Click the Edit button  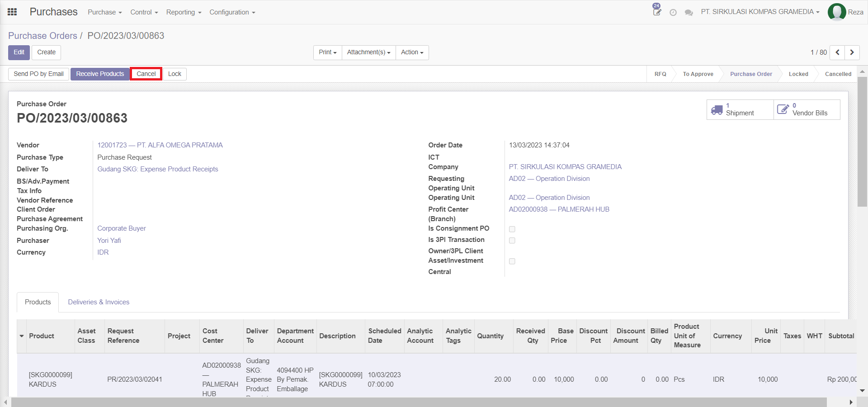click(19, 52)
